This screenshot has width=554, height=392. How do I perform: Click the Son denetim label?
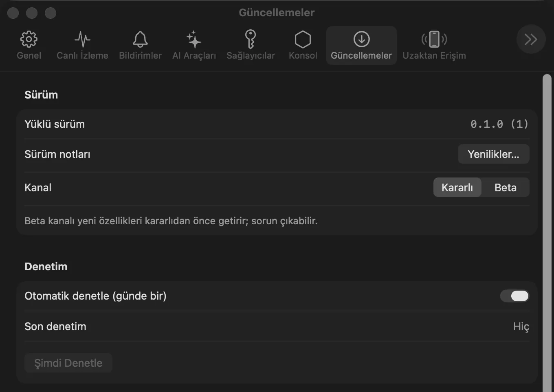pos(55,326)
